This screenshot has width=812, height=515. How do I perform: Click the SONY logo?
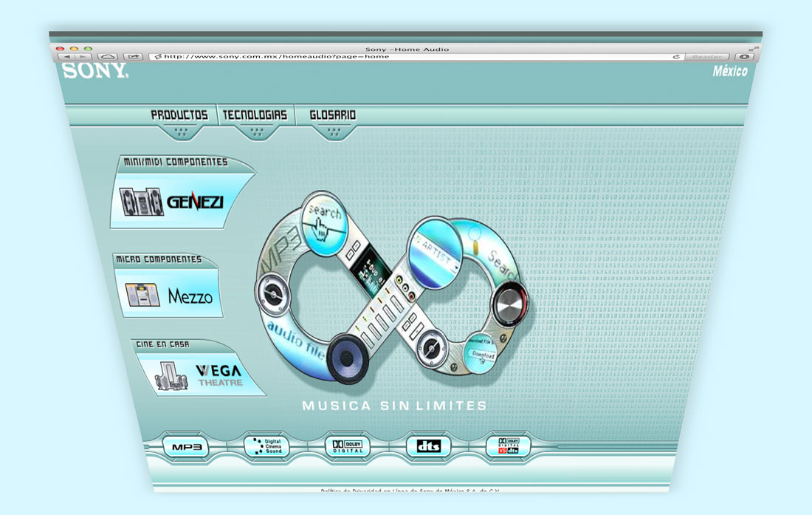click(x=94, y=71)
